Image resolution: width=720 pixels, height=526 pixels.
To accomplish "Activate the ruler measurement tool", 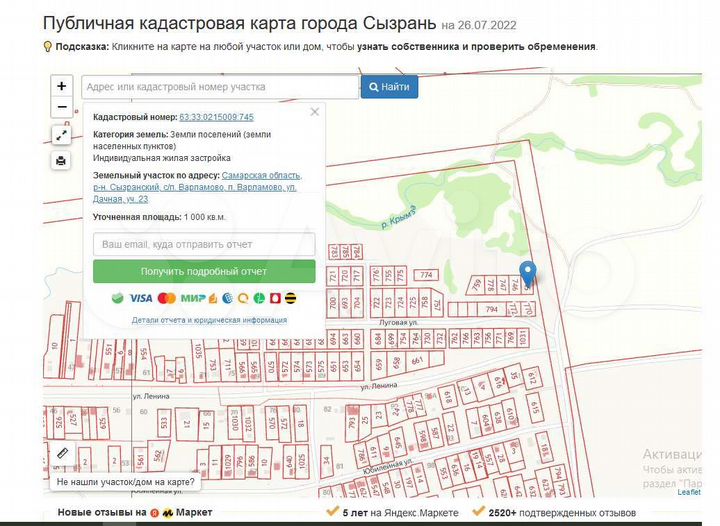I will (x=62, y=454).
